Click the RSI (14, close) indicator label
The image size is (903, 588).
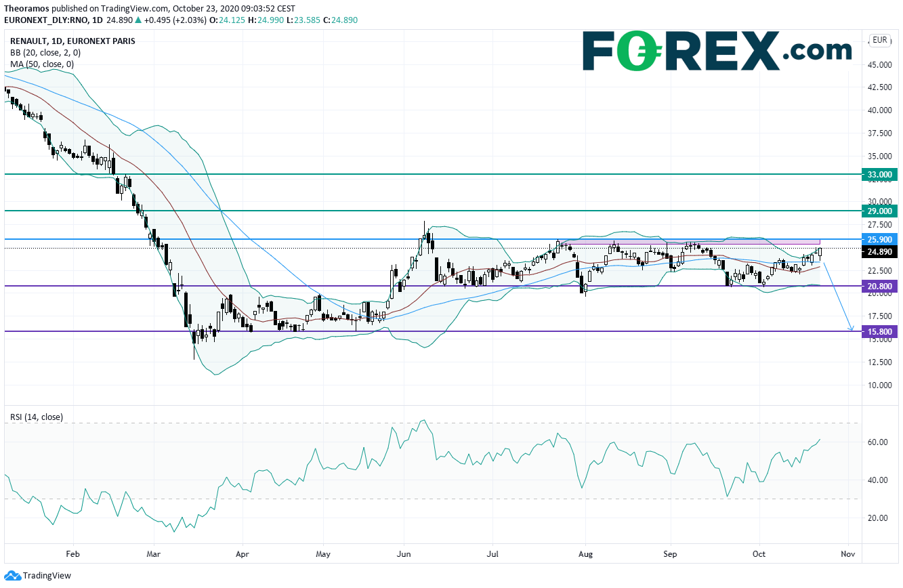[x=37, y=417]
